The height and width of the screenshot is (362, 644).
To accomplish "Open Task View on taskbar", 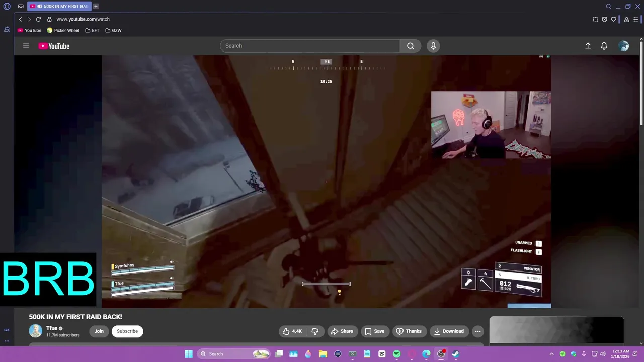I will pyautogui.click(x=279, y=354).
